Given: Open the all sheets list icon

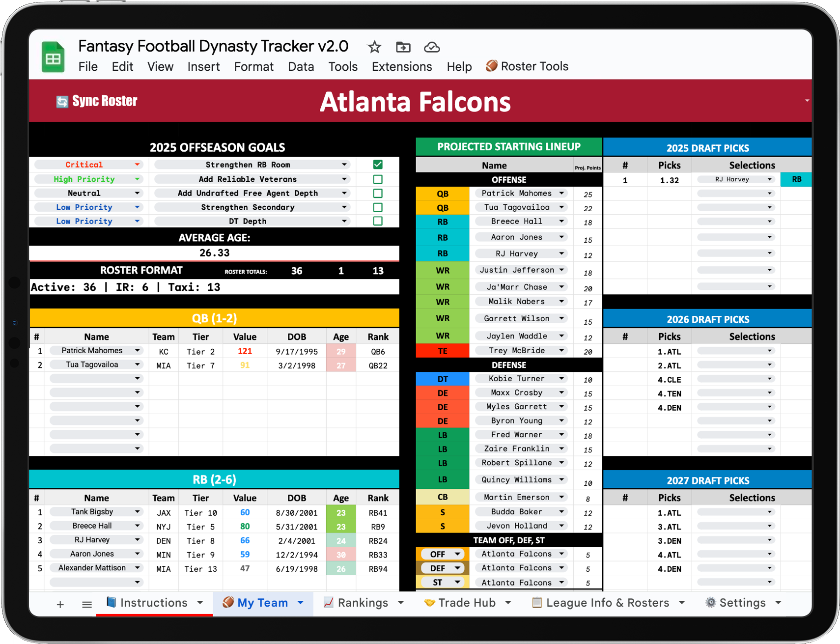Looking at the screenshot, I should (87, 604).
